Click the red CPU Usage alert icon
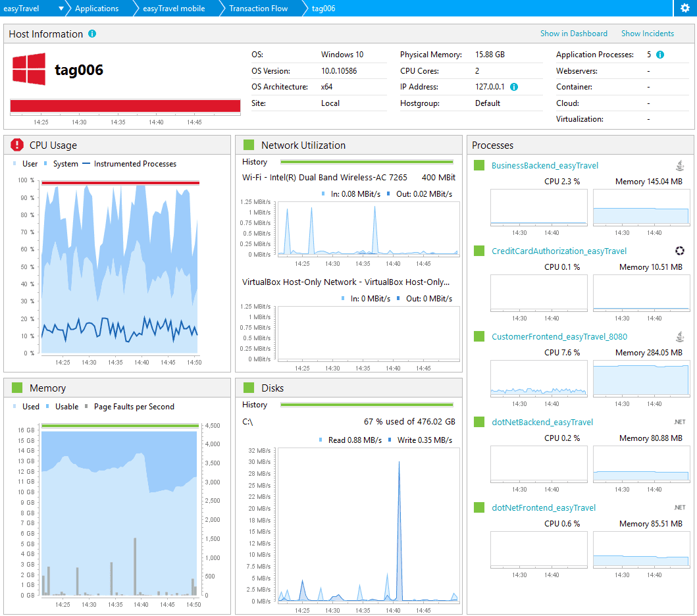Image resolution: width=697 pixels, height=616 pixels. (x=17, y=145)
